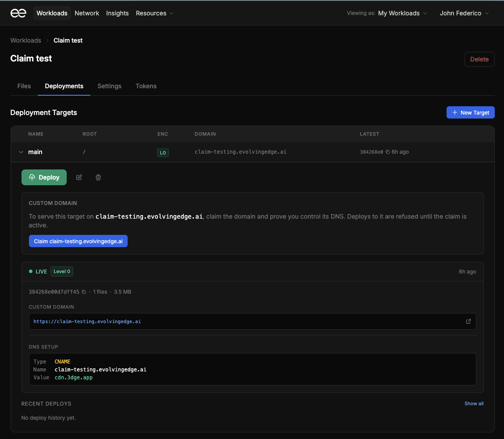Image resolution: width=504 pixels, height=439 pixels.
Task: Click the domain cell in main row
Action: [x=240, y=152]
